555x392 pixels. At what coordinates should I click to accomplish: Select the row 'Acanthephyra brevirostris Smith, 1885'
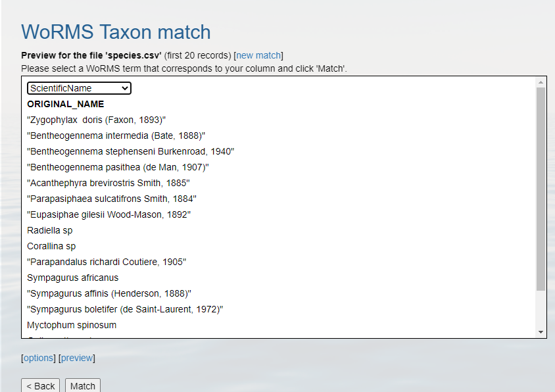[x=109, y=183]
